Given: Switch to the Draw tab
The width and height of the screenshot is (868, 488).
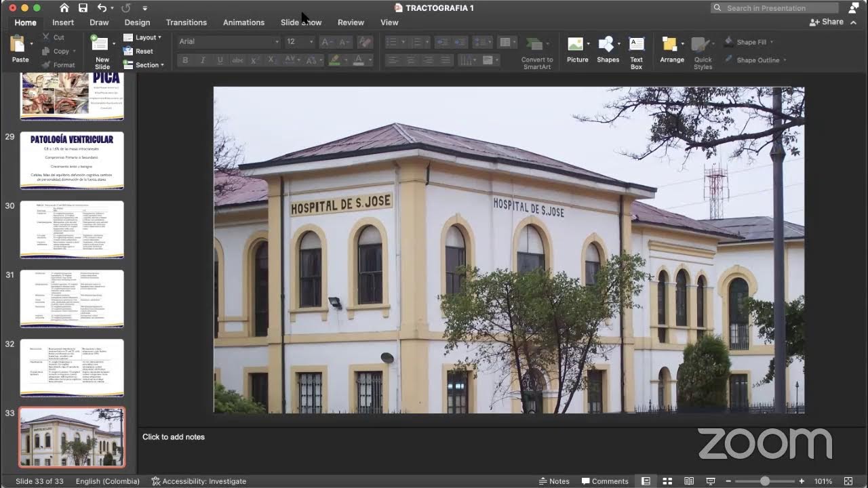Looking at the screenshot, I should (x=99, y=22).
